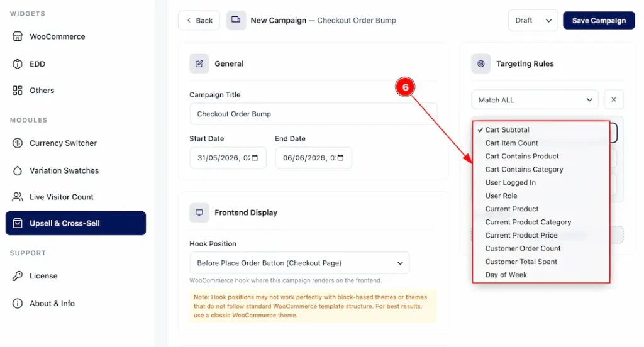Go to Currency Switcher module
644x347 pixels.
(75, 143)
